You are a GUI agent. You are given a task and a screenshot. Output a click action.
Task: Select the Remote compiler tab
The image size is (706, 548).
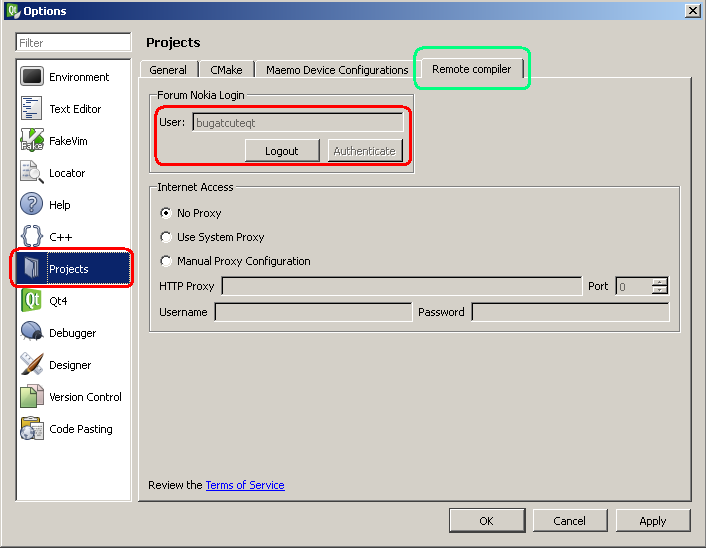coord(471,69)
